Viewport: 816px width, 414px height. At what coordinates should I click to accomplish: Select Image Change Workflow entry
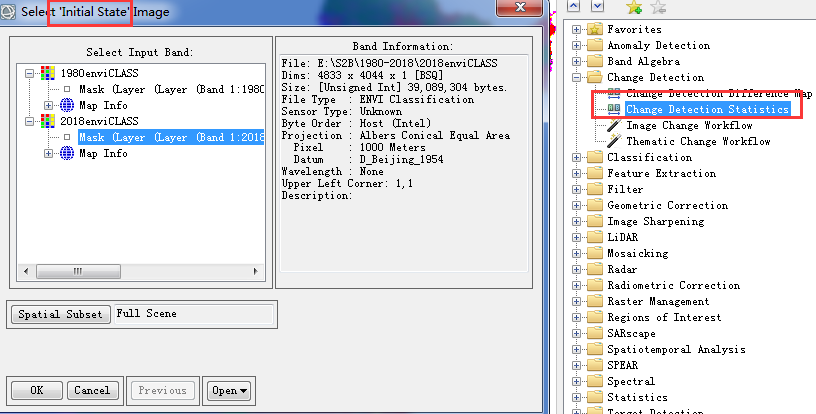tap(689, 125)
